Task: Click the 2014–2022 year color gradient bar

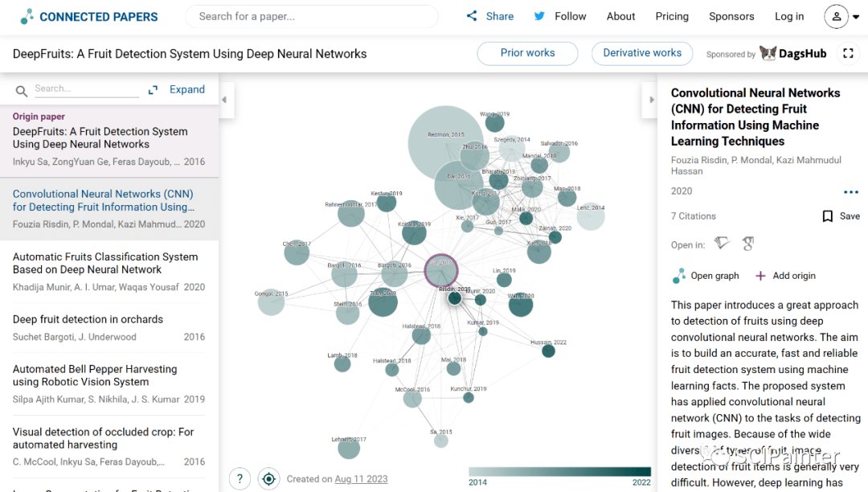Action: [x=559, y=472]
